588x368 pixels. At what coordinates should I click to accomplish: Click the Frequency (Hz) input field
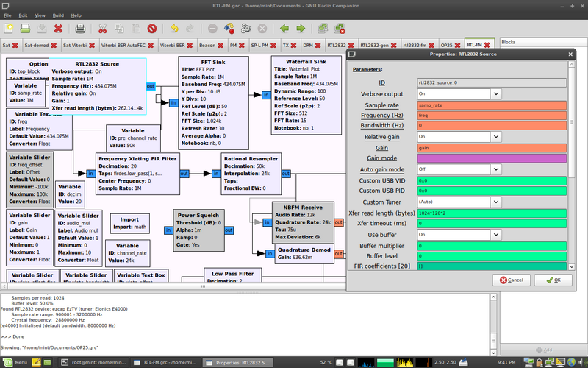492,116
